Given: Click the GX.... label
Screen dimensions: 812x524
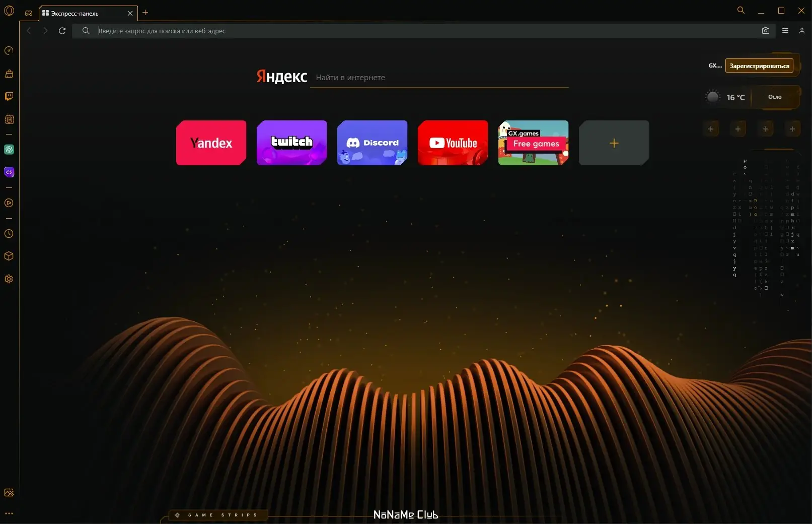Looking at the screenshot, I should (715, 65).
